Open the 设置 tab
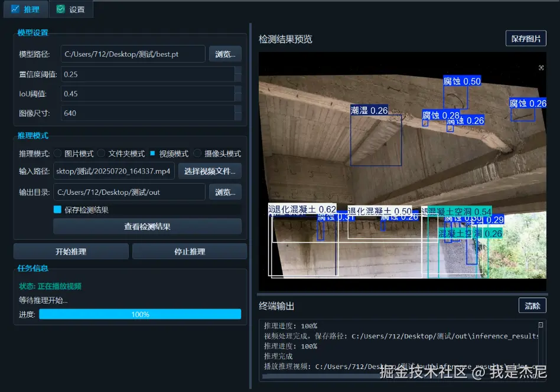Image resolution: width=560 pixels, height=392 pixels. click(71, 9)
